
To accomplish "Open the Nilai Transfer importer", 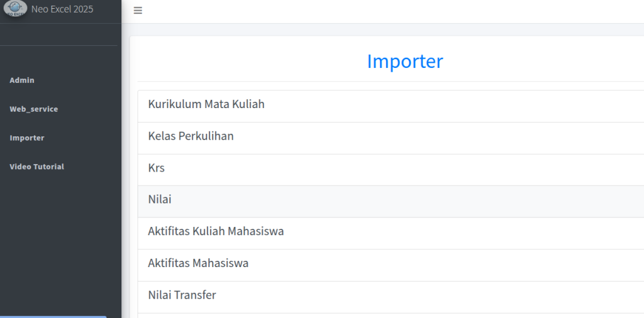I will pyautogui.click(x=182, y=295).
